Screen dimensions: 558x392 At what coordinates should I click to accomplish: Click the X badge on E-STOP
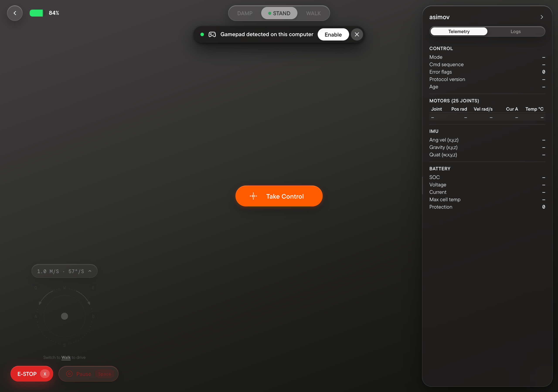click(x=45, y=374)
